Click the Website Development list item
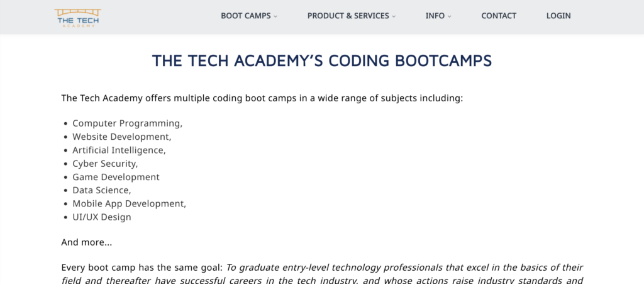The width and height of the screenshot is (644, 284). (x=121, y=137)
